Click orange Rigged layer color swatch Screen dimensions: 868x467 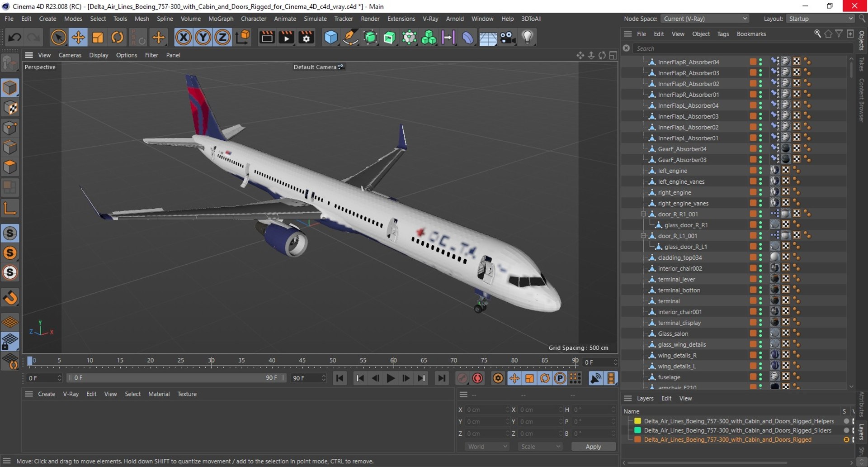(x=637, y=439)
